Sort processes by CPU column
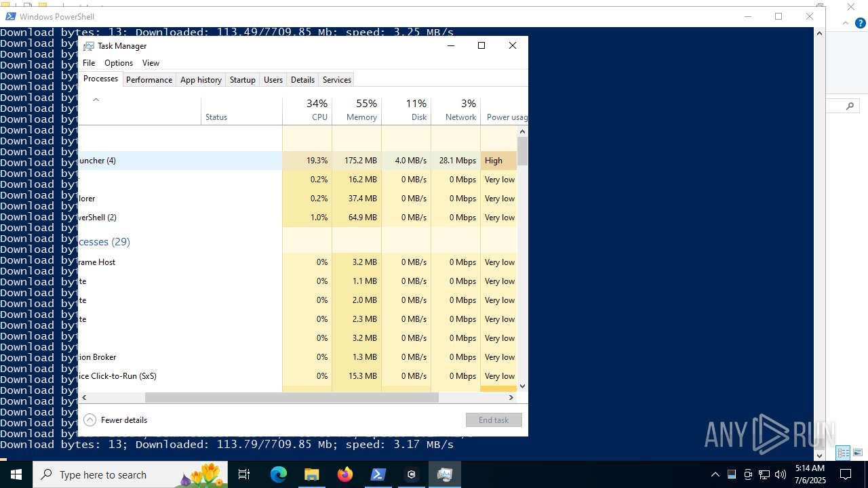Image resolution: width=868 pixels, height=488 pixels. [307, 110]
